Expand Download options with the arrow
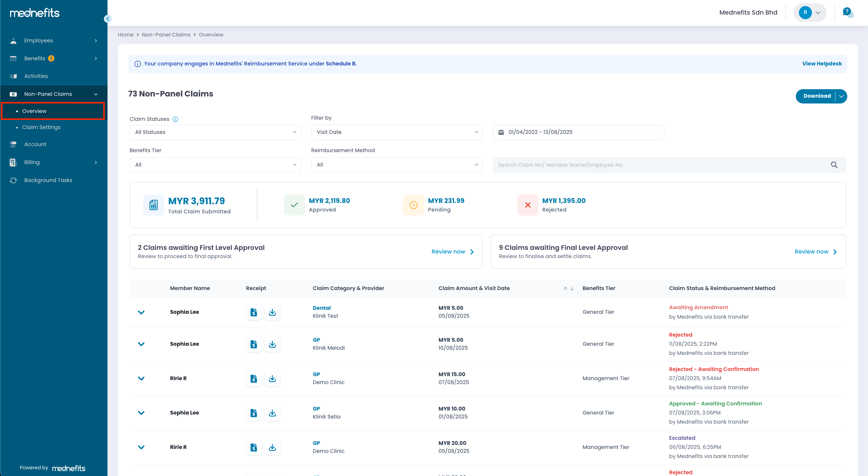 coord(841,96)
